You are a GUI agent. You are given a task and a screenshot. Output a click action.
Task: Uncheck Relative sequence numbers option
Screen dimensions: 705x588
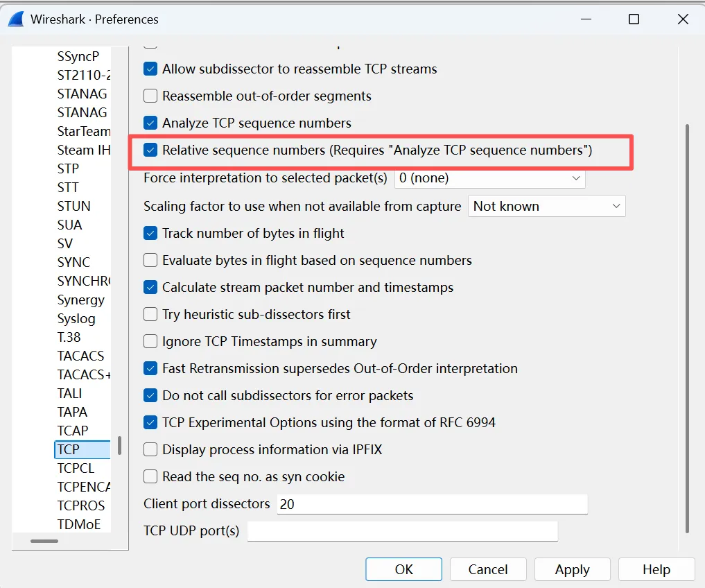[150, 150]
